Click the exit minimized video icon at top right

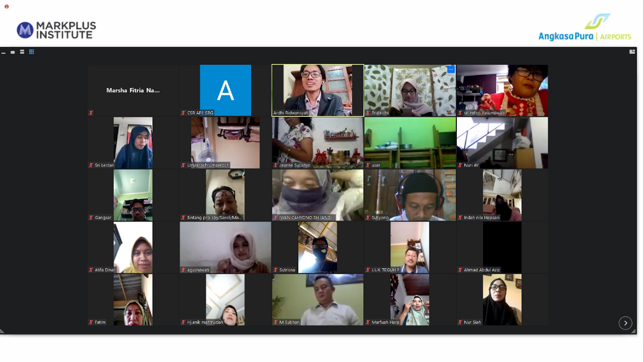tap(632, 52)
